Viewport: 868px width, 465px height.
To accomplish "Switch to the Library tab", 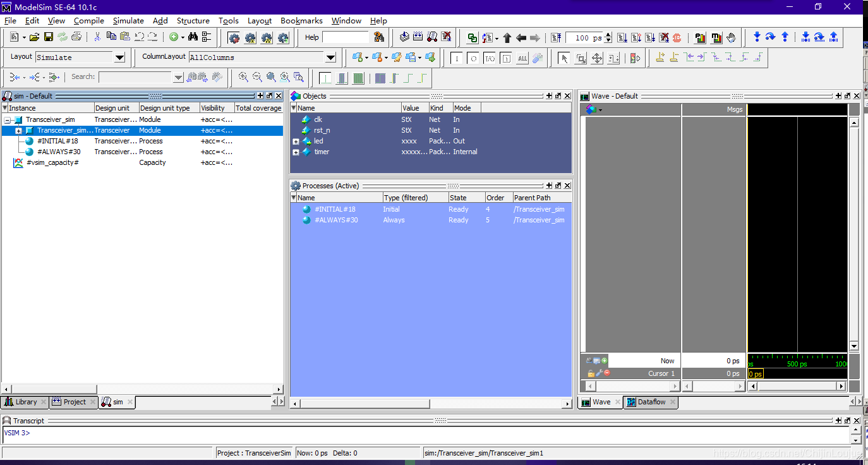I will pyautogui.click(x=25, y=402).
